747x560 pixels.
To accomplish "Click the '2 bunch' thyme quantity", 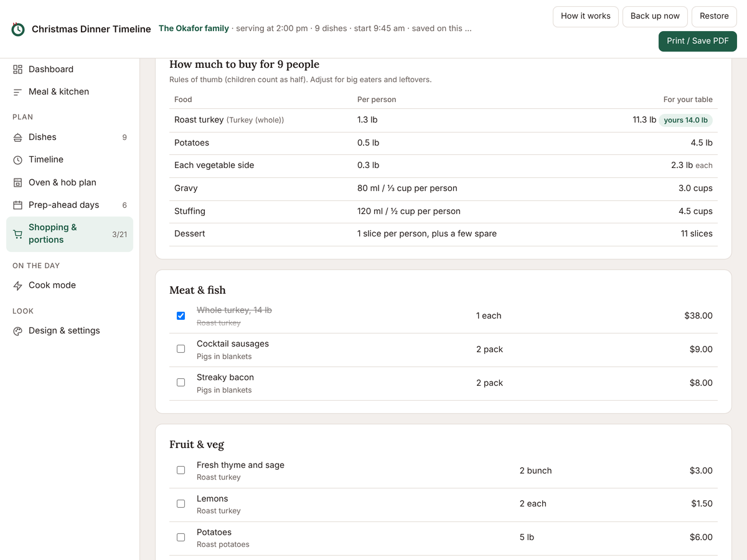I will (535, 471).
